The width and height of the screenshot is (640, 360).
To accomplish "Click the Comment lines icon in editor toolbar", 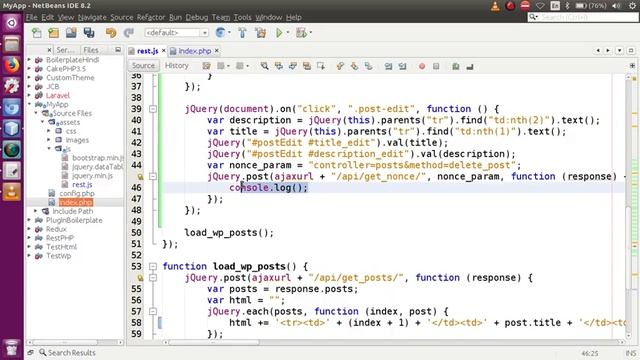I will click(x=456, y=66).
